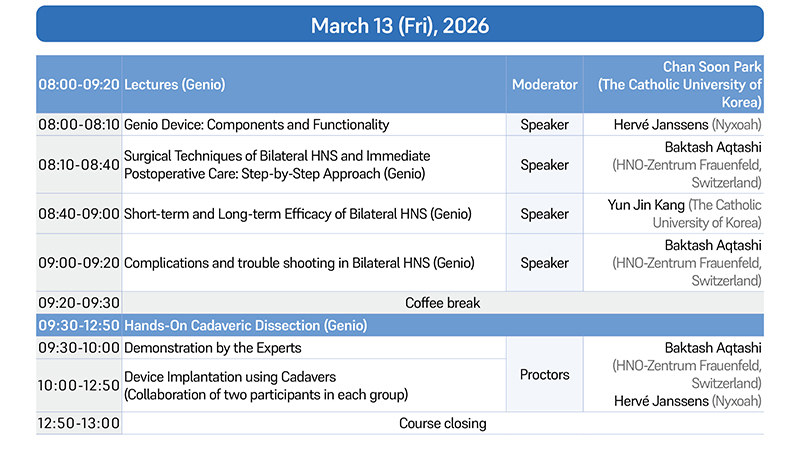Open Complications and trouble shooting lecture

tap(298, 263)
